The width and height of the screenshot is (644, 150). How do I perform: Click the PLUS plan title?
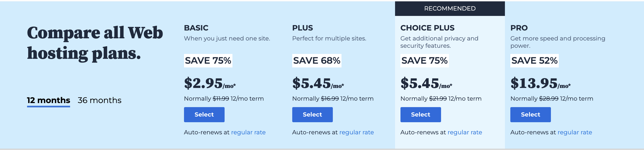pos(303,28)
